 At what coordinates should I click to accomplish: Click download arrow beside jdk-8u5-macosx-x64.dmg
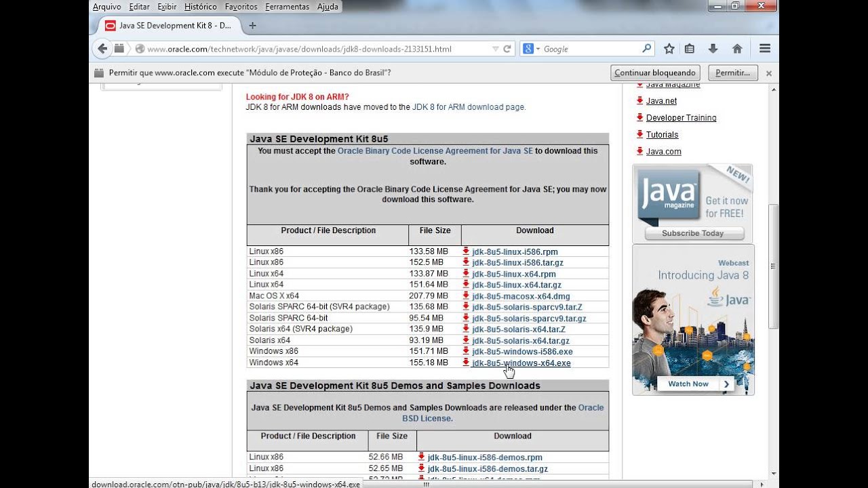coord(466,296)
